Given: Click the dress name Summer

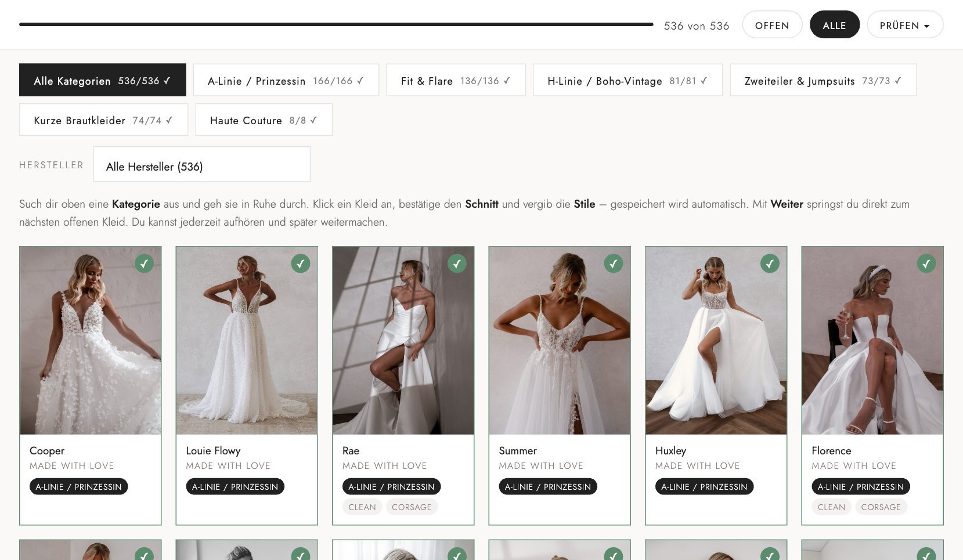Looking at the screenshot, I should (518, 451).
